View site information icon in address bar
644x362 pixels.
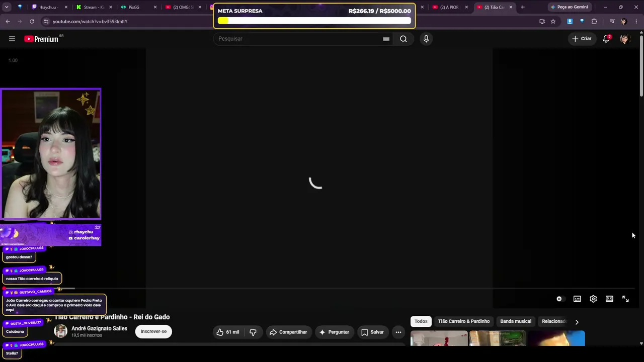coord(46,21)
